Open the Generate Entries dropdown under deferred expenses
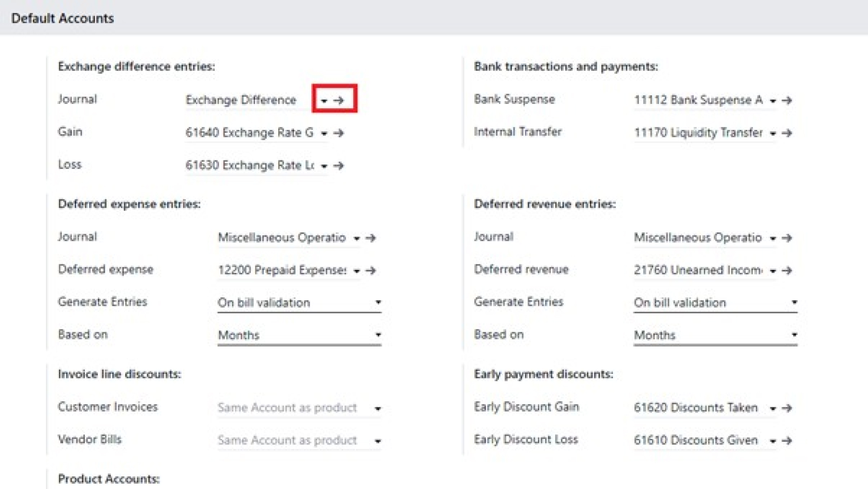 pos(378,302)
